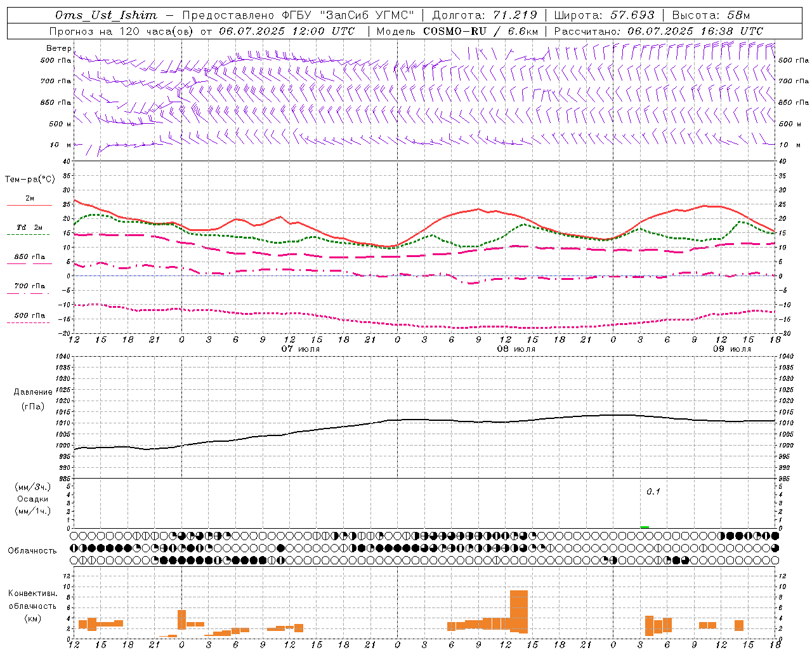Image resolution: width=812 pixels, height=650 pixels.
Task: Click the 'Высота: 58м' header entry
Action: coord(710,15)
